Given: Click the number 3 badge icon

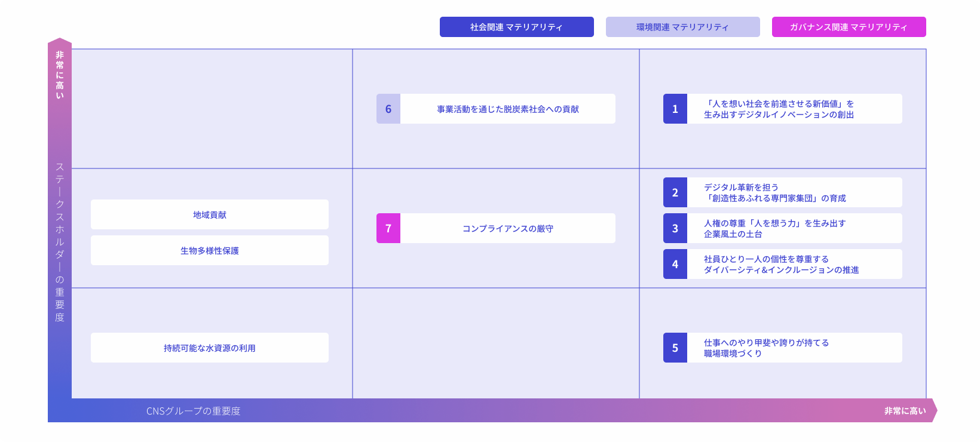Looking at the screenshot, I should click(675, 228).
